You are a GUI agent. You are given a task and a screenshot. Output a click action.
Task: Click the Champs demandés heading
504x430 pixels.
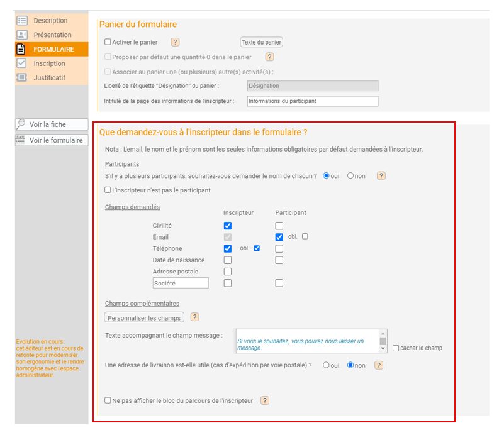tap(132, 207)
